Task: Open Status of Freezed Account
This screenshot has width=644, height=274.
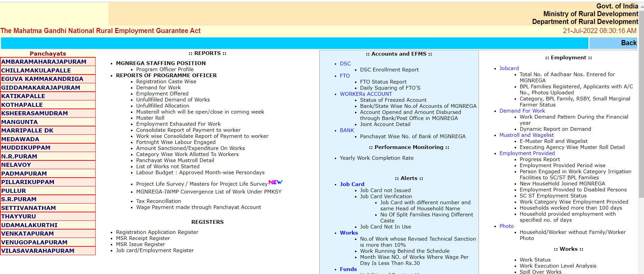Action: point(393,100)
